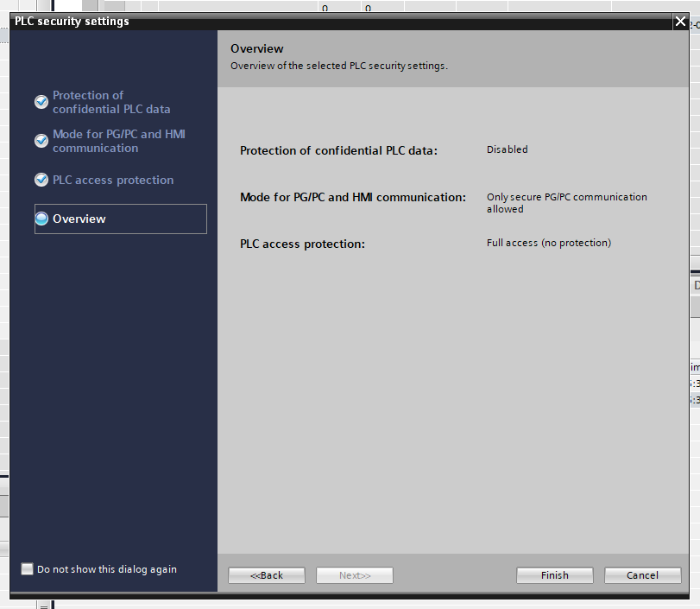Click checkmark icon beside Mode for PG/PC step
This screenshot has height=609, width=700.
click(x=41, y=141)
